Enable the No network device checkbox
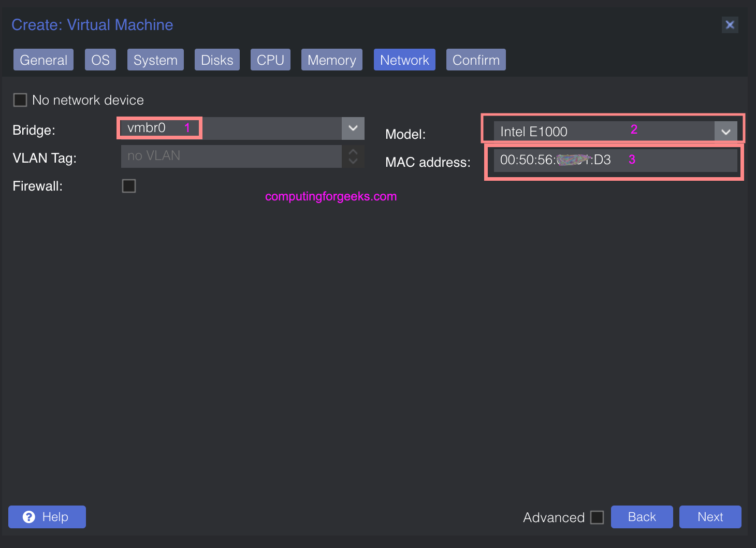Viewport: 756px width, 548px height. 20,99
